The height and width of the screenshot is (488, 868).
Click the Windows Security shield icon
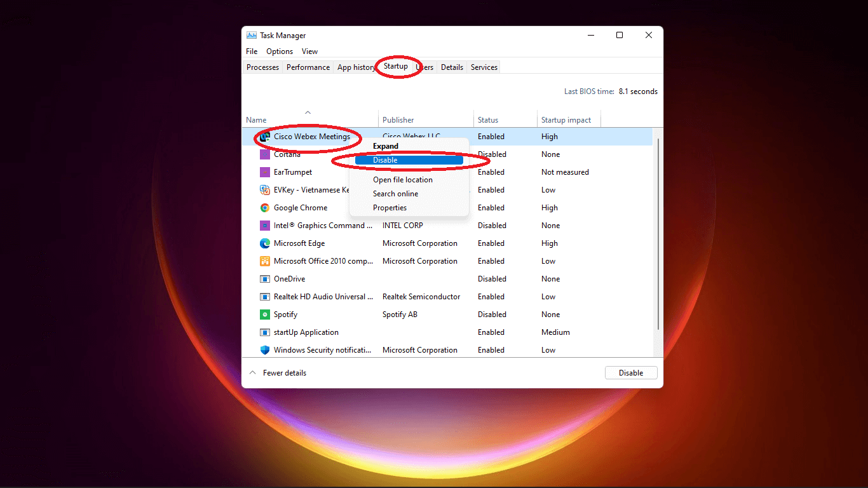click(265, 350)
